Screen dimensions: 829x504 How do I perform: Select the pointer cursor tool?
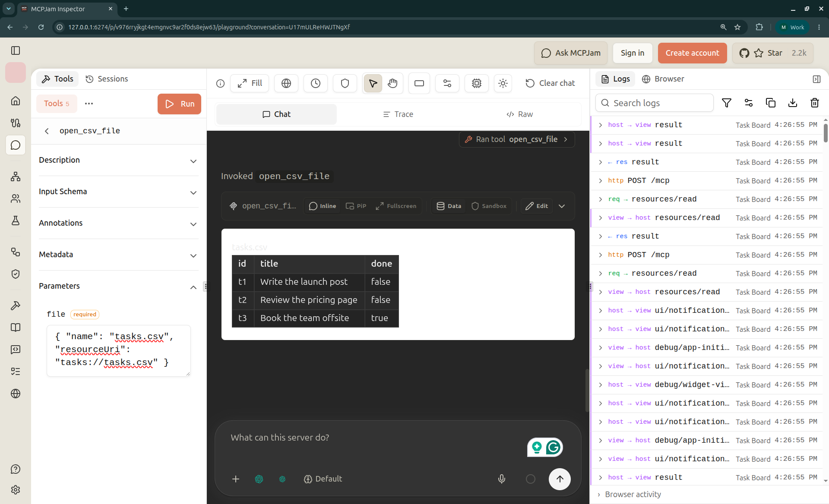[373, 83]
